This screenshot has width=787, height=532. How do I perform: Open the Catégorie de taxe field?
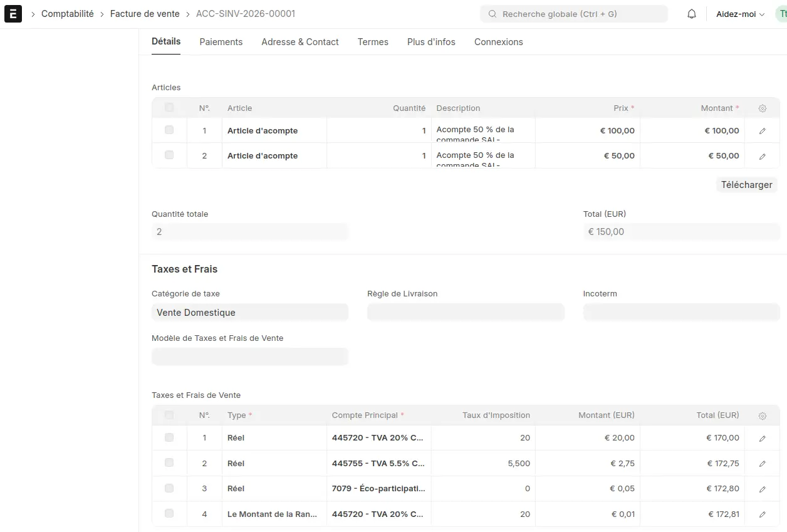250,312
